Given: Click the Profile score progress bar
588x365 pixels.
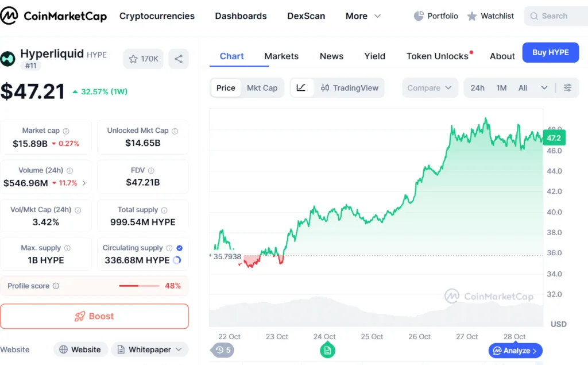Looking at the screenshot, I should (x=139, y=286).
